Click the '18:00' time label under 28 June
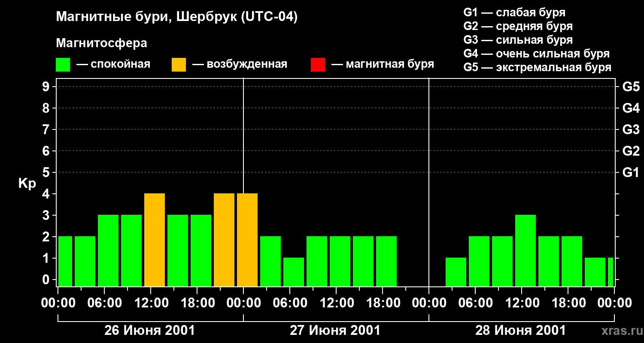Image resolution: width=644 pixels, height=343 pixels. point(568,303)
